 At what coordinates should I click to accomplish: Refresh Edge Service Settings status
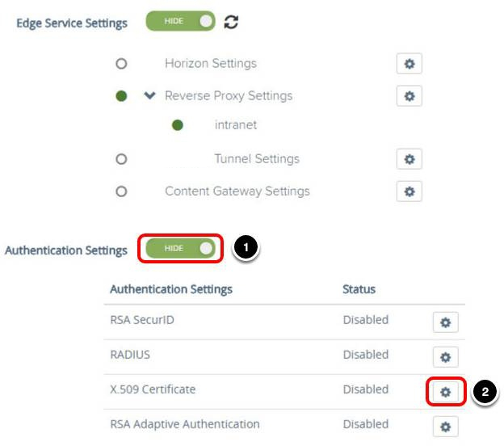[232, 23]
